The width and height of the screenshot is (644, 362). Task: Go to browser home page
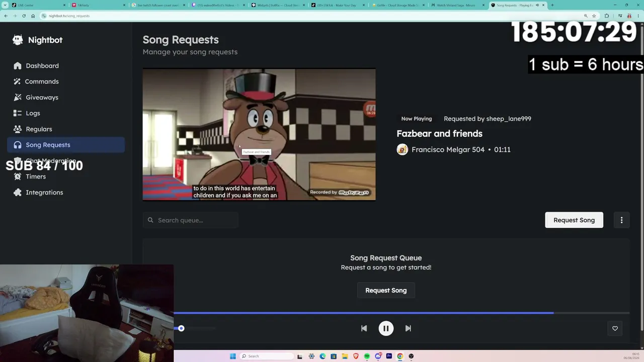[33, 16]
